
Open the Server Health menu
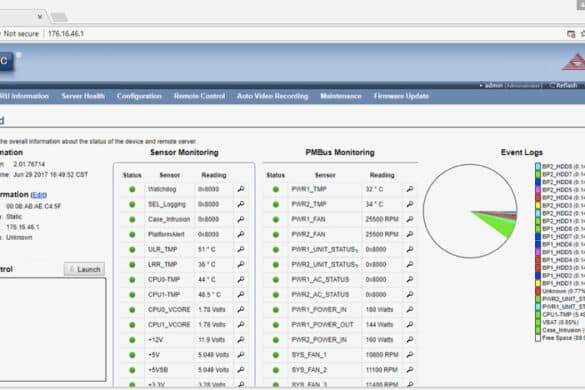[83, 96]
